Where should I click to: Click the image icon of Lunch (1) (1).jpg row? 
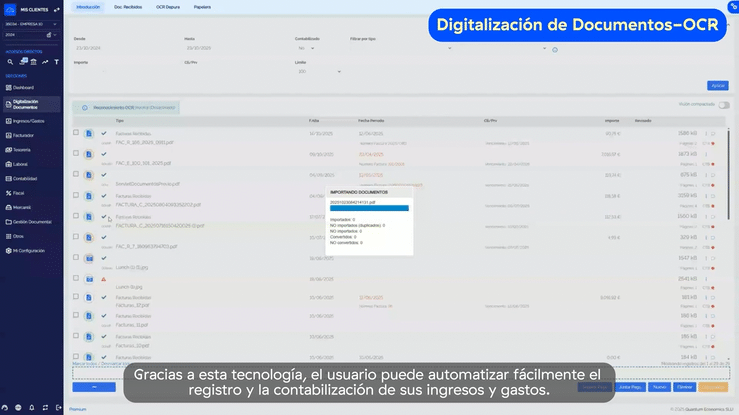pyautogui.click(x=89, y=258)
